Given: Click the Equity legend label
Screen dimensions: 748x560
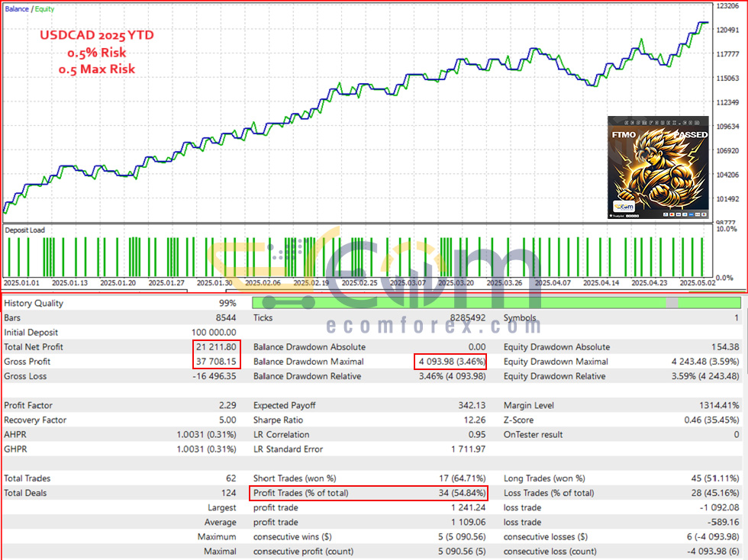Looking at the screenshot, I should [x=44, y=9].
